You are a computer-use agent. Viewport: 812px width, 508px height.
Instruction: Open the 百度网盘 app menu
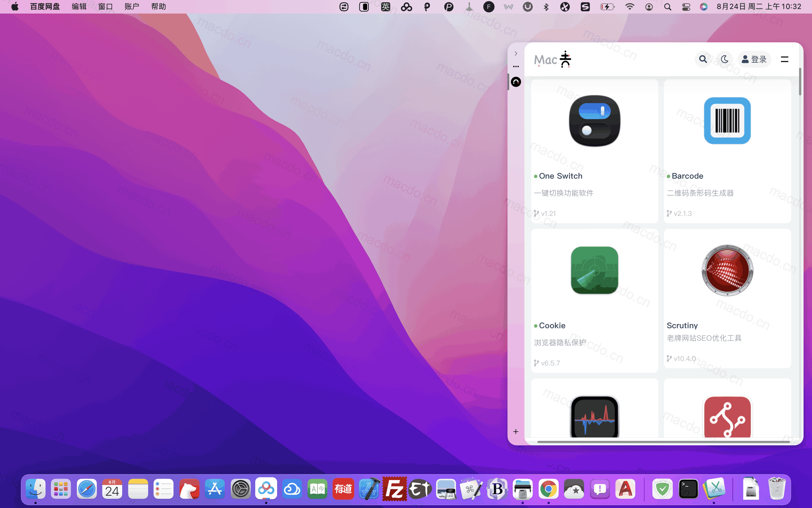(x=45, y=7)
